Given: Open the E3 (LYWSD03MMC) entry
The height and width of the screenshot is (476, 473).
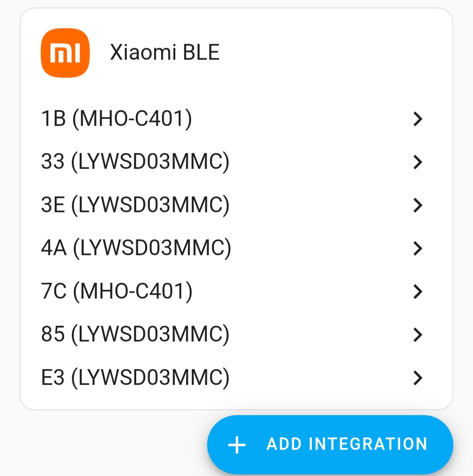Looking at the screenshot, I should click(236, 377).
